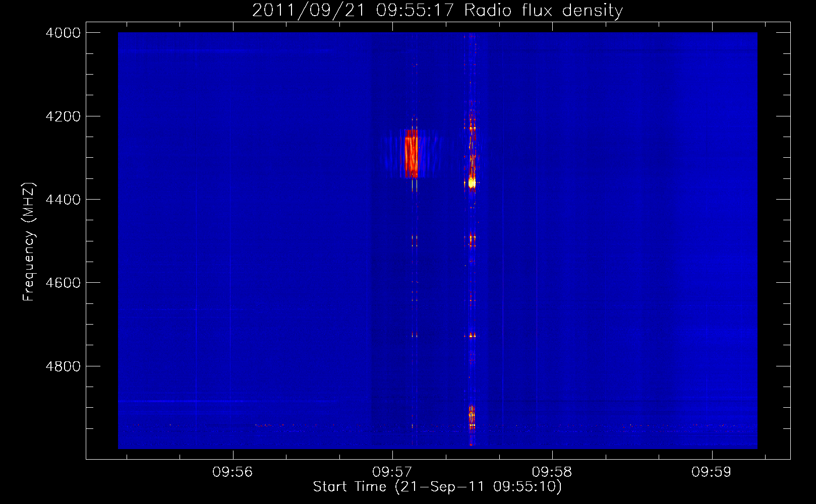Click the 4400 frequency tick label

[63, 200]
